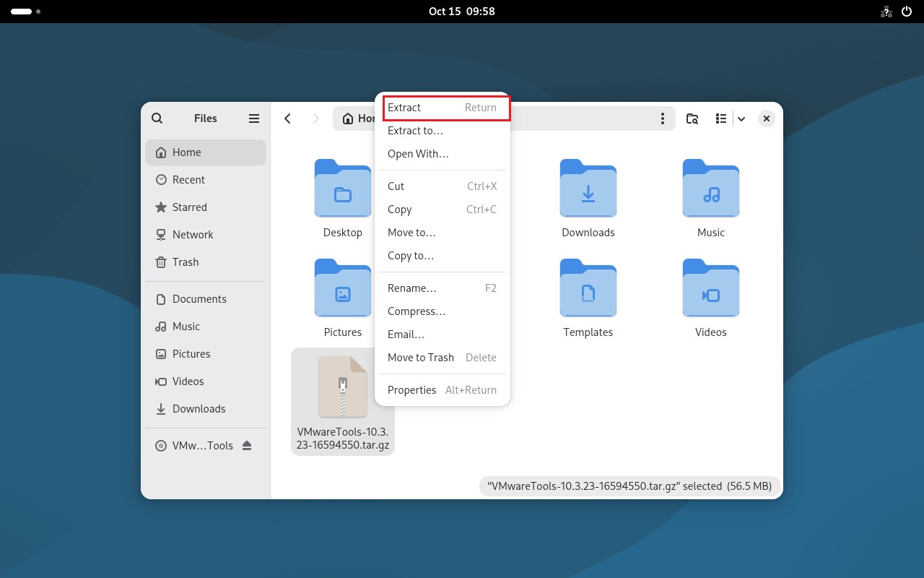
Task: Open the three-dot view options menu
Action: pos(663,118)
